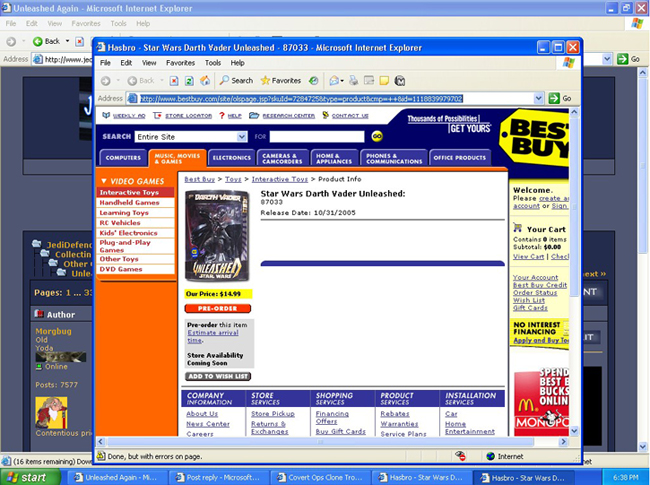Image resolution: width=650 pixels, height=485 pixels.
Task: Open the Entire Site search dropdown
Action: tap(191, 137)
